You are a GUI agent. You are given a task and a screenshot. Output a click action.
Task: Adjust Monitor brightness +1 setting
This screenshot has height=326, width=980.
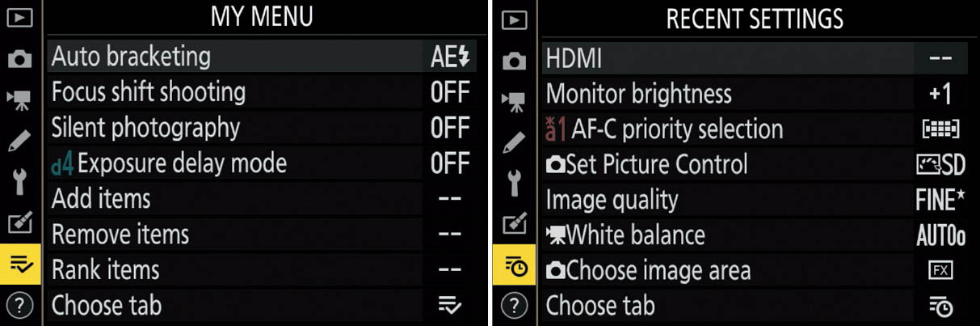[940, 94]
